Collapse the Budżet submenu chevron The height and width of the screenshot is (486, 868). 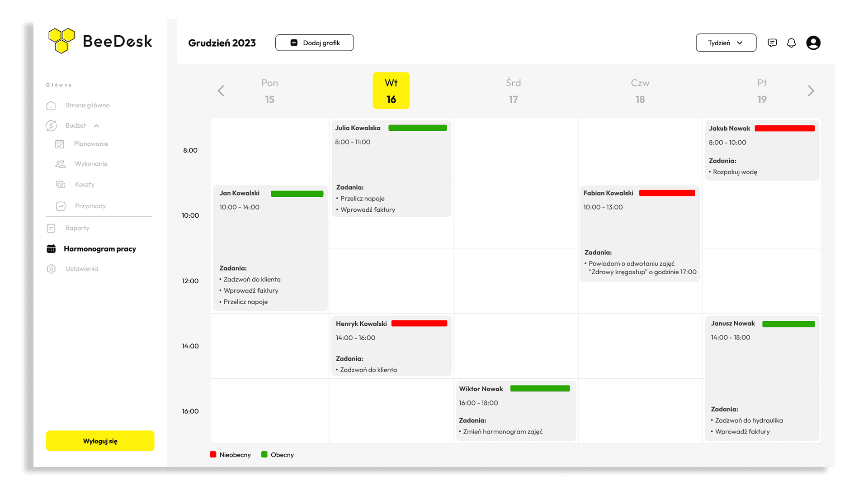pyautogui.click(x=96, y=126)
